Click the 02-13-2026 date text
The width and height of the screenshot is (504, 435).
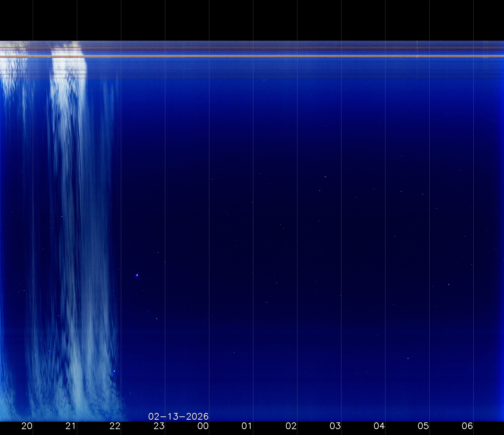pos(178,417)
